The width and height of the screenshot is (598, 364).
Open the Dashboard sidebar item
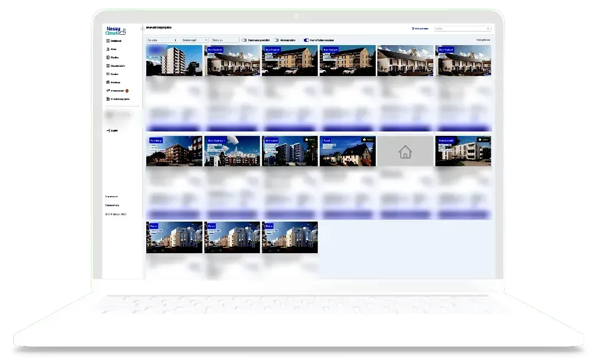(x=114, y=41)
